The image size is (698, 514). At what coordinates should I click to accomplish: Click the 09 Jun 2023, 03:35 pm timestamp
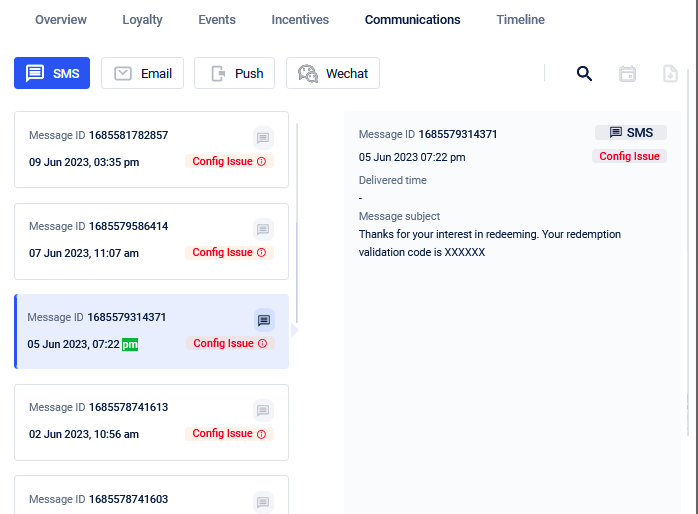point(84,162)
